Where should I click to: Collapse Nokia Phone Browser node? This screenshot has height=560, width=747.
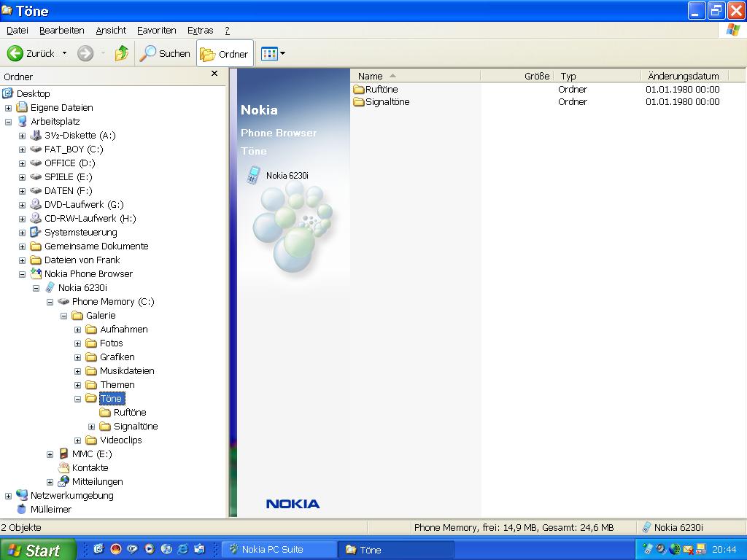coord(22,274)
